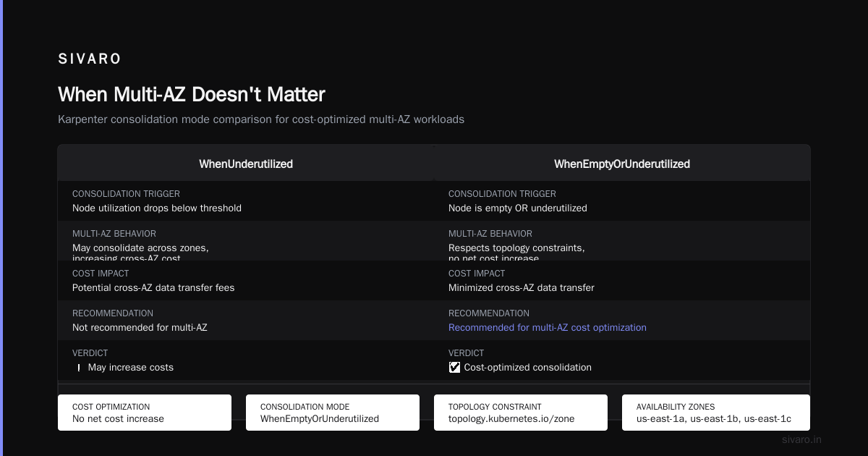Screen dimensions: 868x456
Task: Select Node is empty OR underutilized cell
Action: pyautogui.click(x=622, y=201)
